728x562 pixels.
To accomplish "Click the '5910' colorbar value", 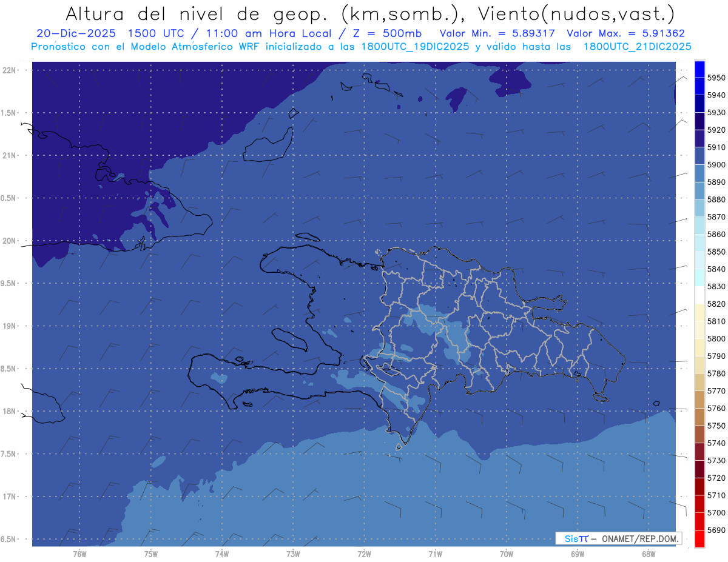I will 716,147.
